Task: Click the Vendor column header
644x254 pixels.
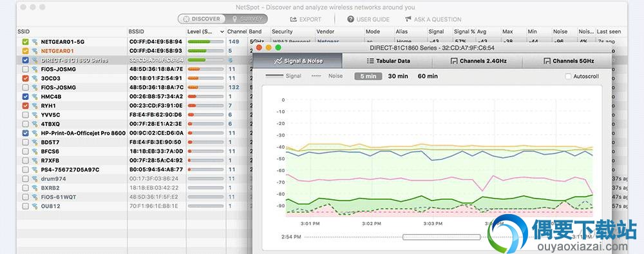Action: tap(325, 31)
